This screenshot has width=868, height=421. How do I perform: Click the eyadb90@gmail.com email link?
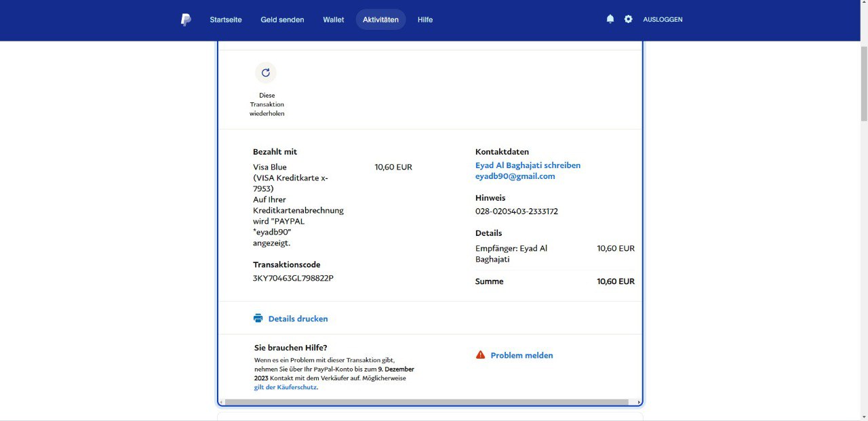(515, 176)
